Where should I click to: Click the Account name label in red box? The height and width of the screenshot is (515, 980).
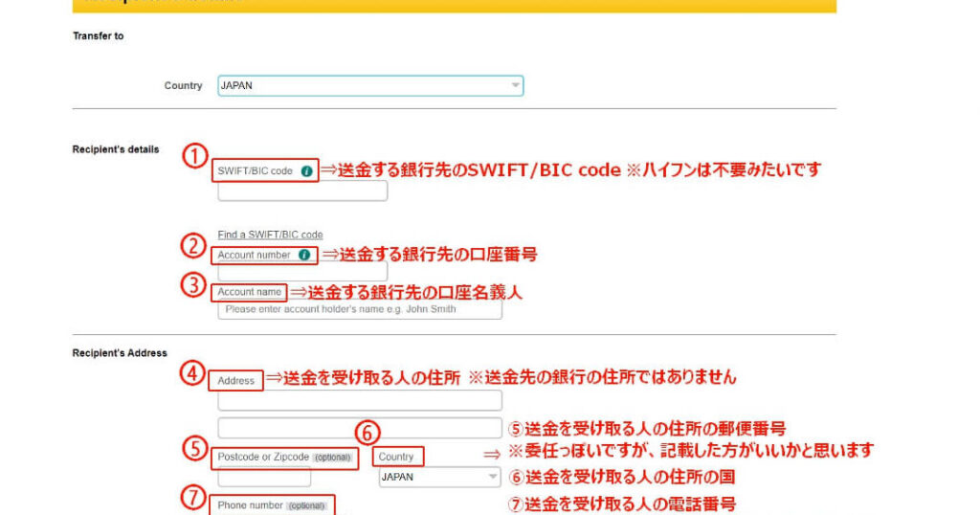point(250,292)
